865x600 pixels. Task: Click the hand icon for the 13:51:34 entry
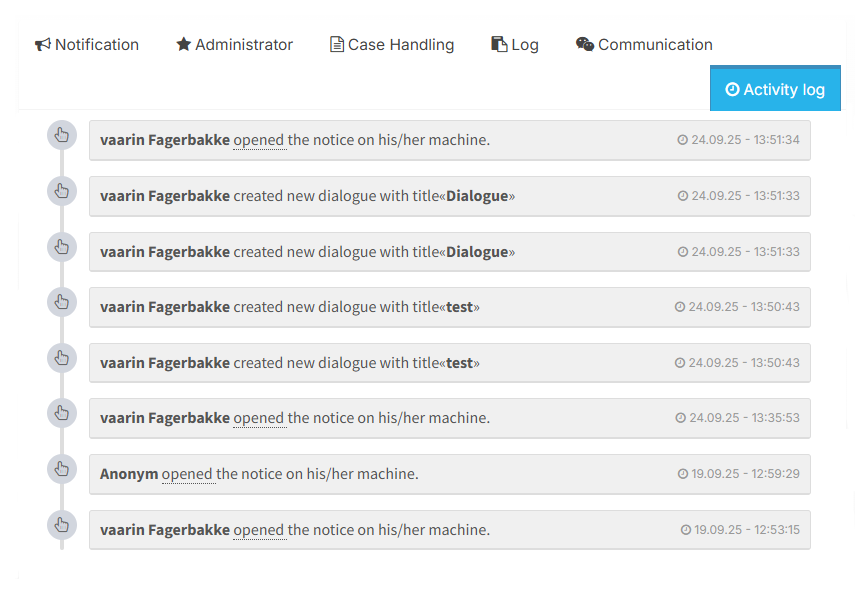click(62, 135)
